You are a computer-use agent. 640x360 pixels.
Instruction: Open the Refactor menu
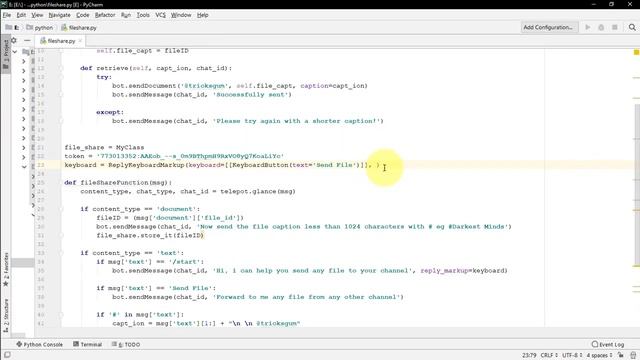tap(105, 15)
